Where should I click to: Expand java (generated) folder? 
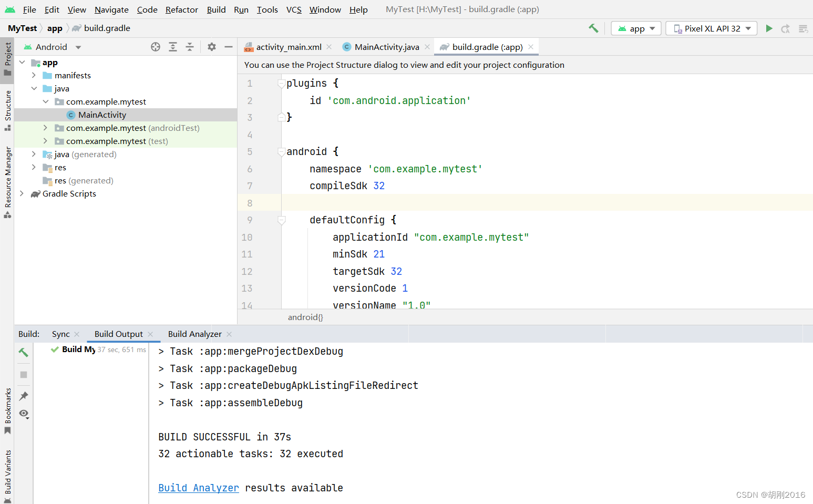(x=34, y=155)
